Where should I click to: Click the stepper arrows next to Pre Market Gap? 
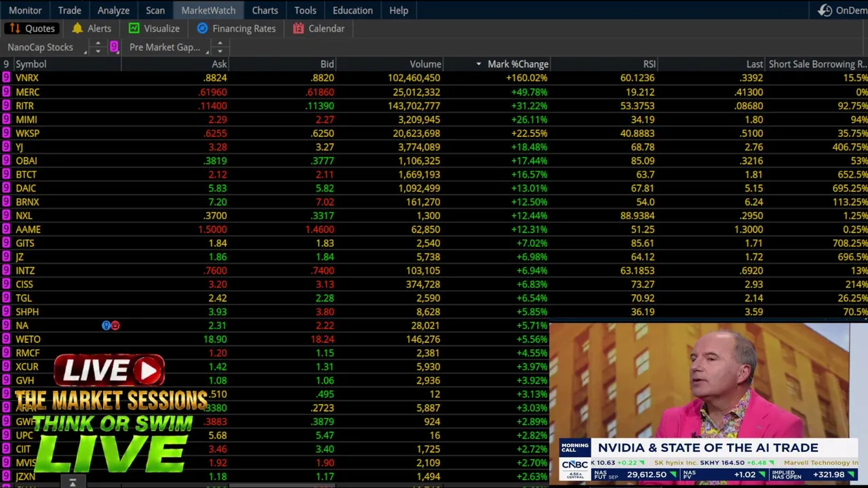[x=220, y=47]
